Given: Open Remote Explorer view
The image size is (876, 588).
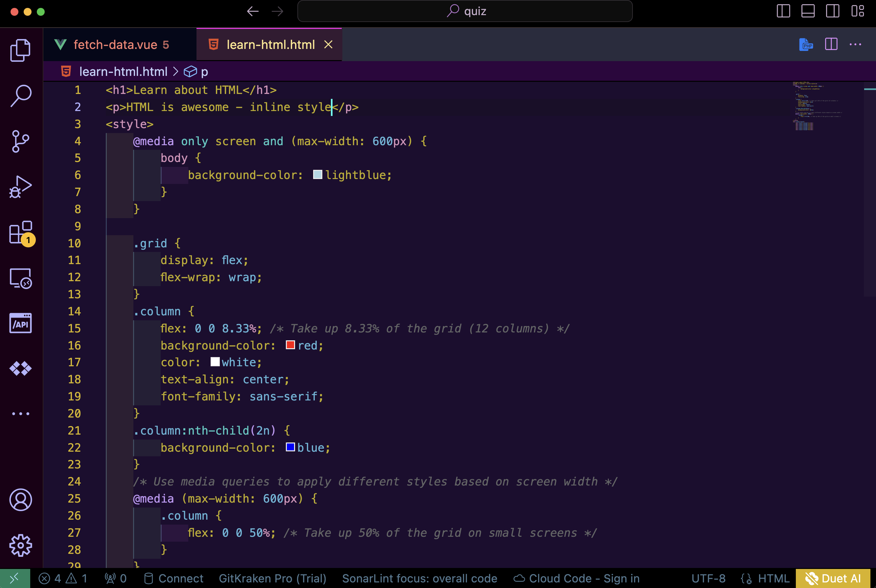Looking at the screenshot, I should [20, 278].
